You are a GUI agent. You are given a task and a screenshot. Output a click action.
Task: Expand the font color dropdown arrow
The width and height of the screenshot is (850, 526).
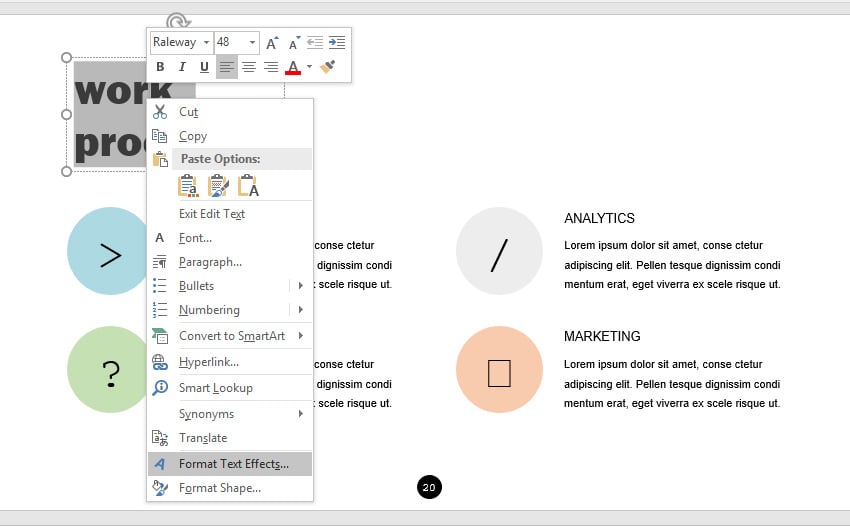click(x=309, y=67)
